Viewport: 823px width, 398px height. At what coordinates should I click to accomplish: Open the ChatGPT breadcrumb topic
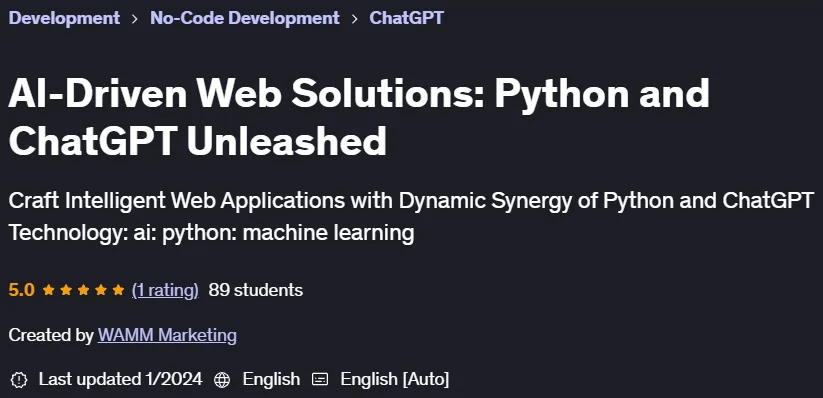406,18
